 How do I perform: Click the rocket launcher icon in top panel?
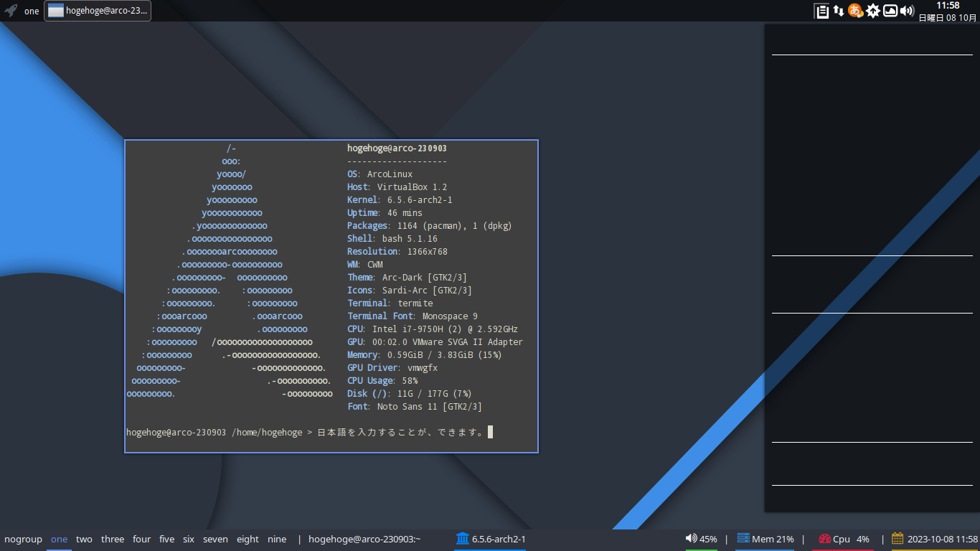(x=11, y=11)
